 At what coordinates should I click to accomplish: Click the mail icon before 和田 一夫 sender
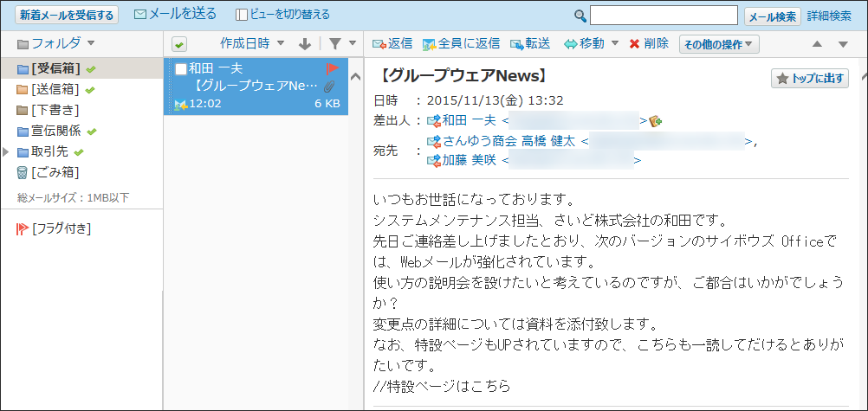pyautogui.click(x=433, y=120)
